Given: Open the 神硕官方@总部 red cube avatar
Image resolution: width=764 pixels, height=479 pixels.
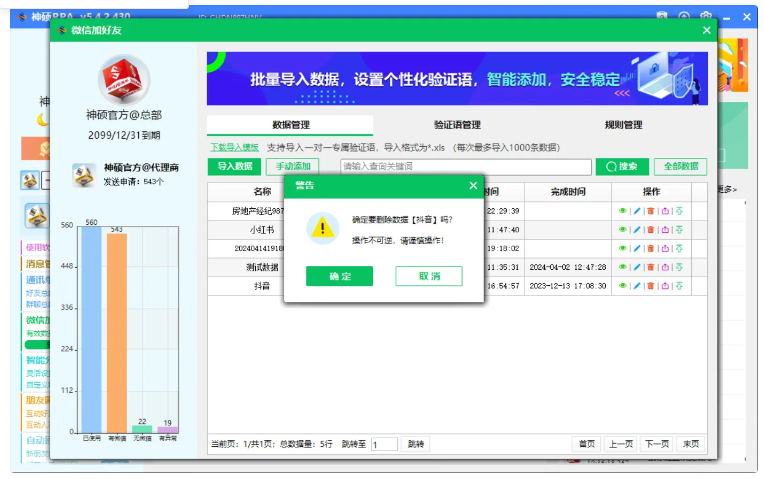Looking at the screenshot, I should (x=124, y=79).
